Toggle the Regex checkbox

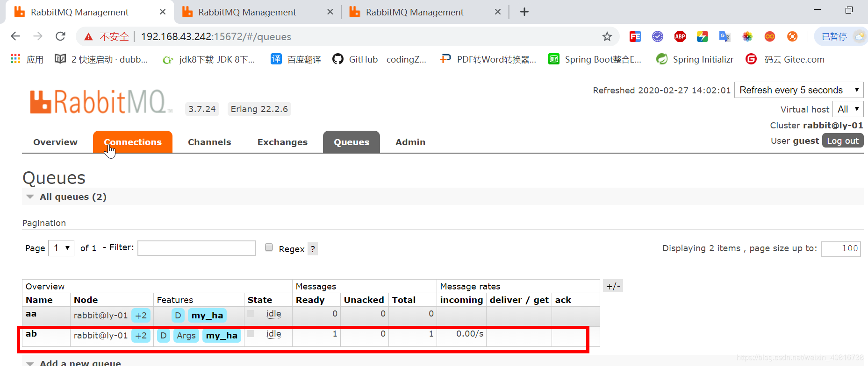(x=269, y=247)
